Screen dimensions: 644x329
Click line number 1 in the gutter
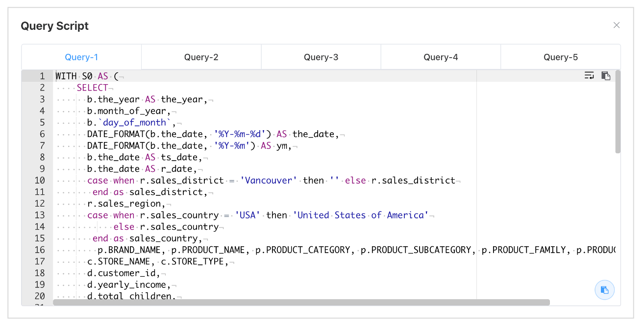click(x=42, y=76)
